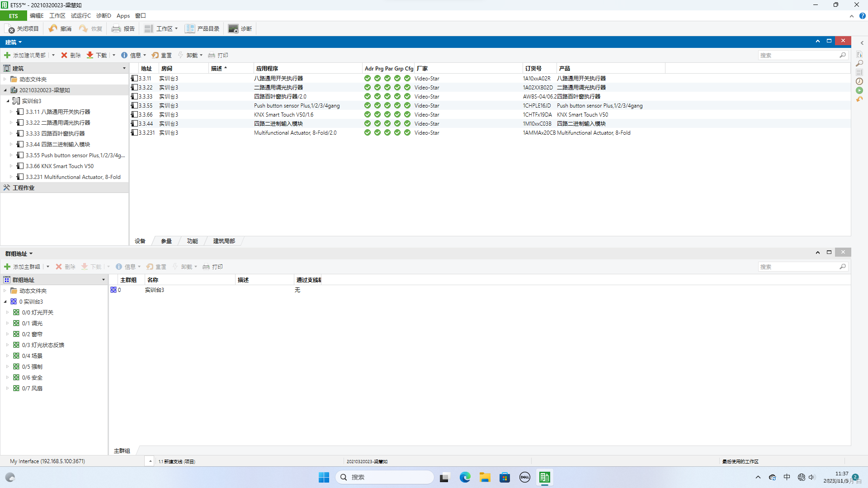Collapse the right sidebar arrow
Screen dimensions: 868x488
click(862, 43)
